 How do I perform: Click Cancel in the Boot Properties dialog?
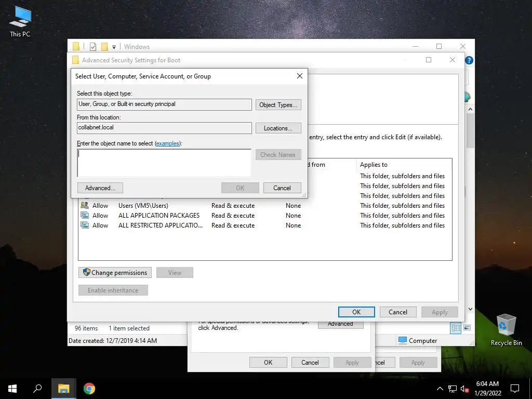click(x=310, y=362)
